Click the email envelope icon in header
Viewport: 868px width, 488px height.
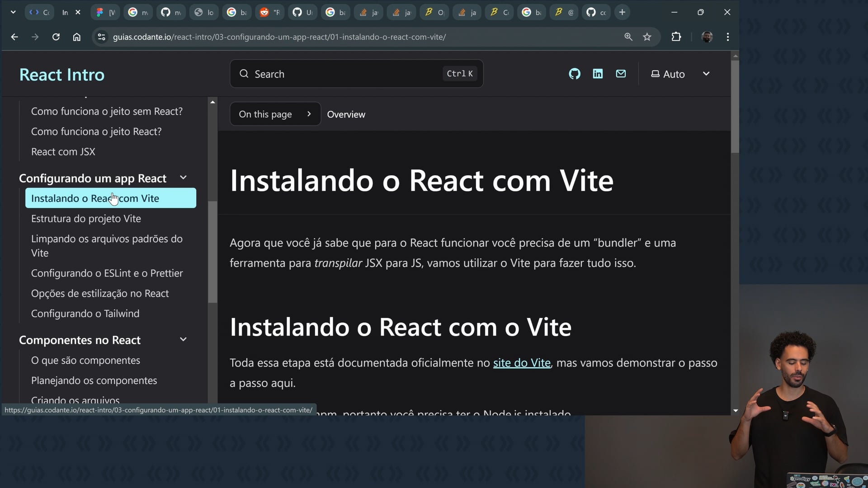coord(621,74)
